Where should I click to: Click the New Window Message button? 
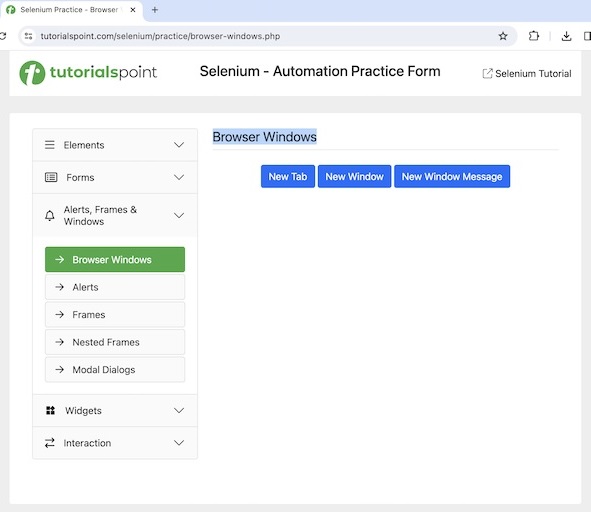452,176
